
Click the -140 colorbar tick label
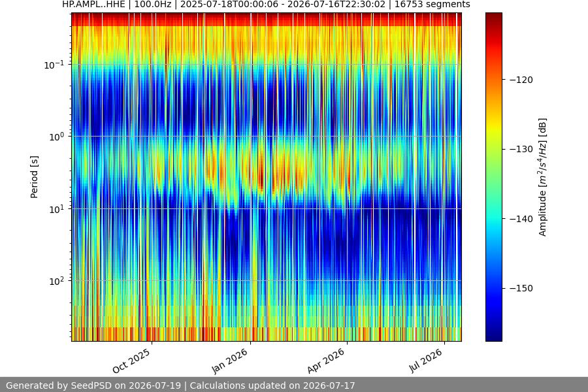[521, 219]
